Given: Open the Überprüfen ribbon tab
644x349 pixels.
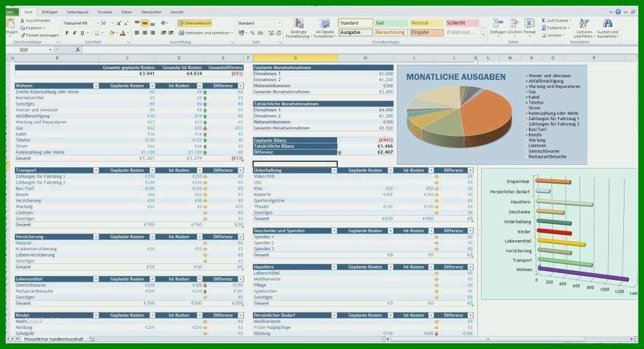Looking at the screenshot, I should point(151,13).
